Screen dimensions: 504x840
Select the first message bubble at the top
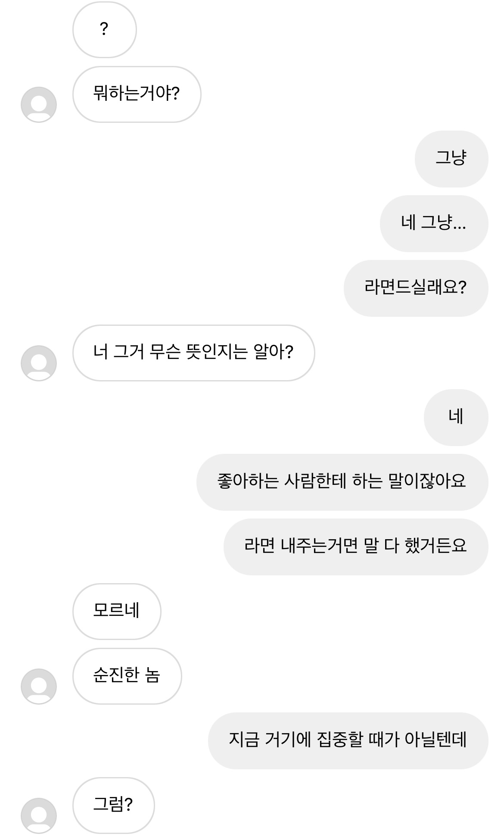pyautogui.click(x=104, y=30)
